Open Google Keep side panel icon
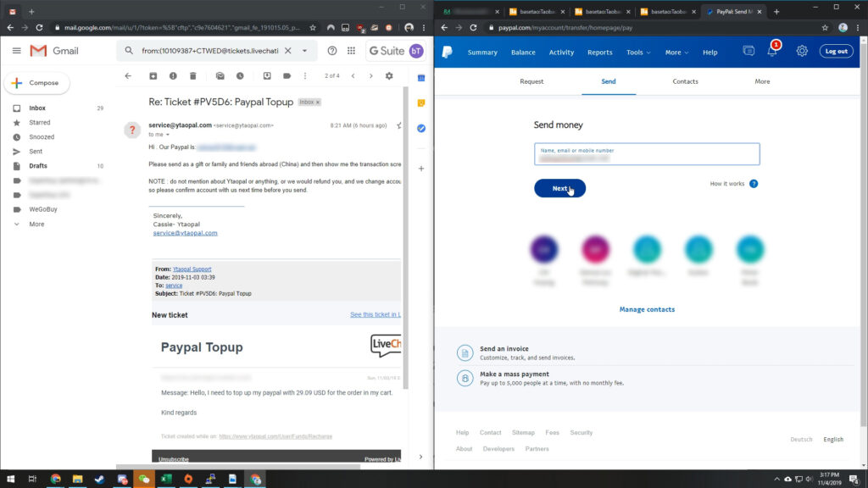868x488 pixels. pos(421,103)
